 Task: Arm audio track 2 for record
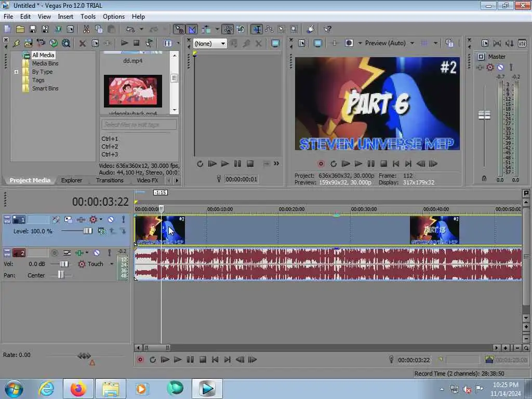(54, 253)
